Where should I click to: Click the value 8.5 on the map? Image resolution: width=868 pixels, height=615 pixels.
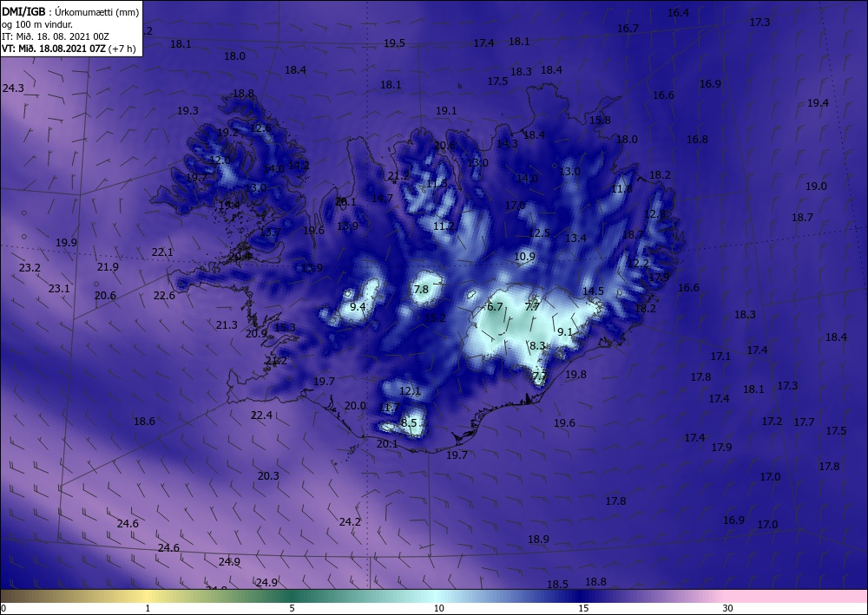[409, 422]
